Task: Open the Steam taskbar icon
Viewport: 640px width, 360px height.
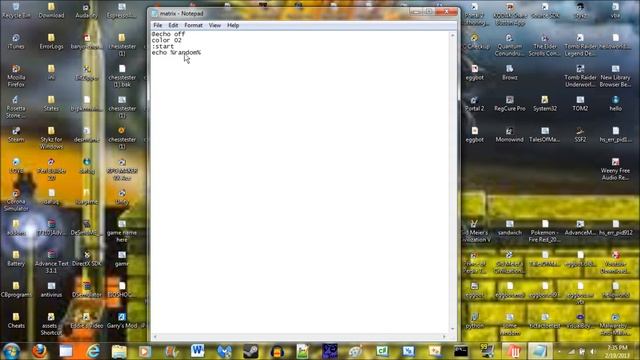Action: tap(250, 351)
